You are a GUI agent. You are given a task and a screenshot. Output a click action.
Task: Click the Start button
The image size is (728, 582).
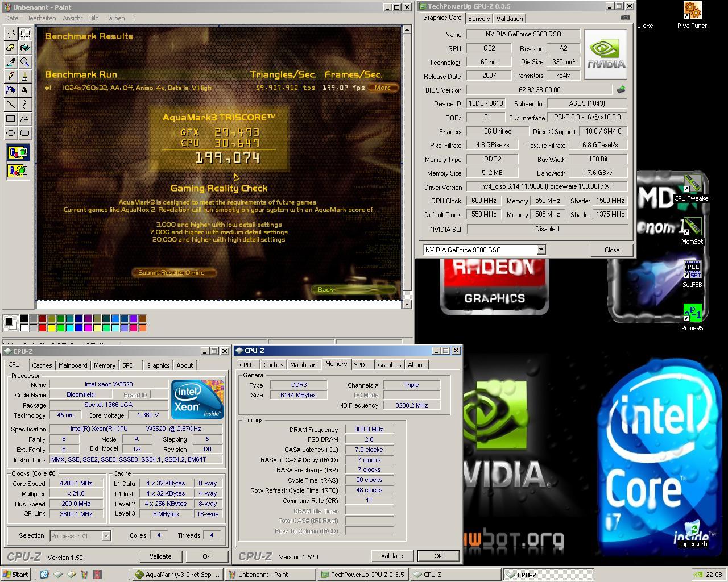(16, 575)
